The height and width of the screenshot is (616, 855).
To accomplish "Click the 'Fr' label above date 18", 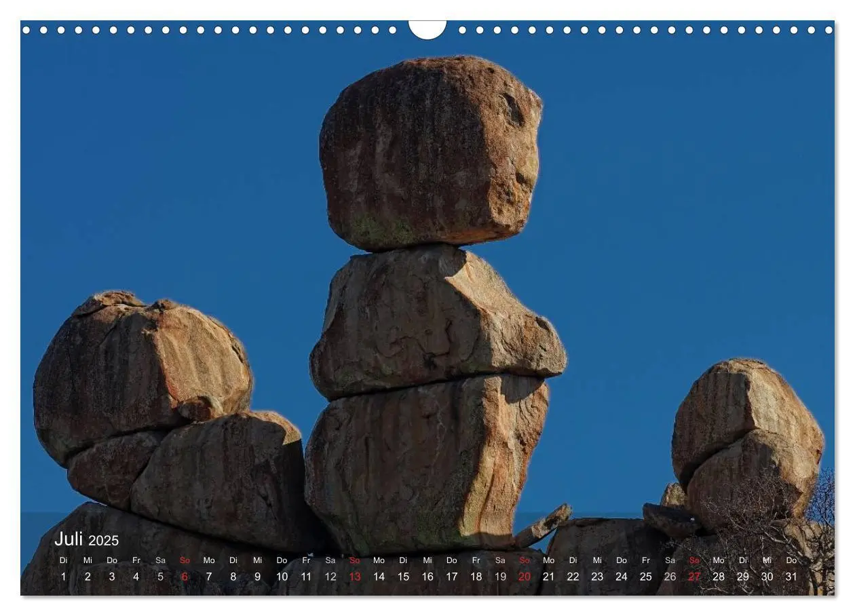I will tap(476, 560).
